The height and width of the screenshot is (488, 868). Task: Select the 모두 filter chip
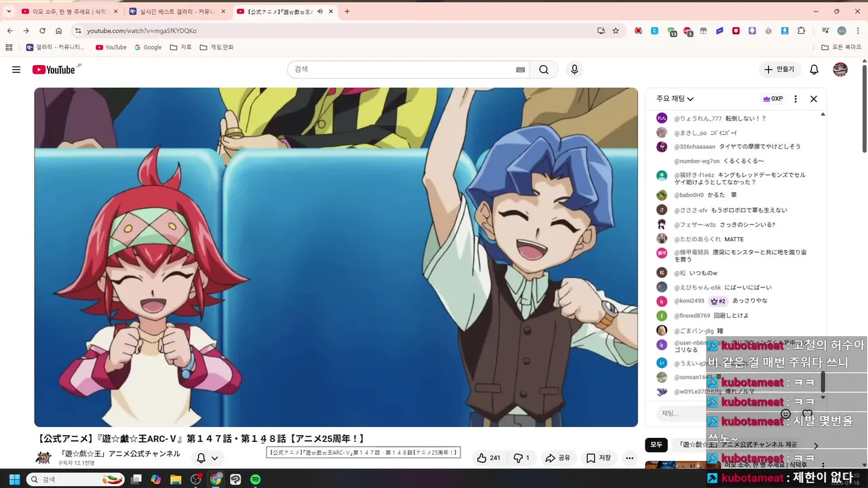(656, 445)
